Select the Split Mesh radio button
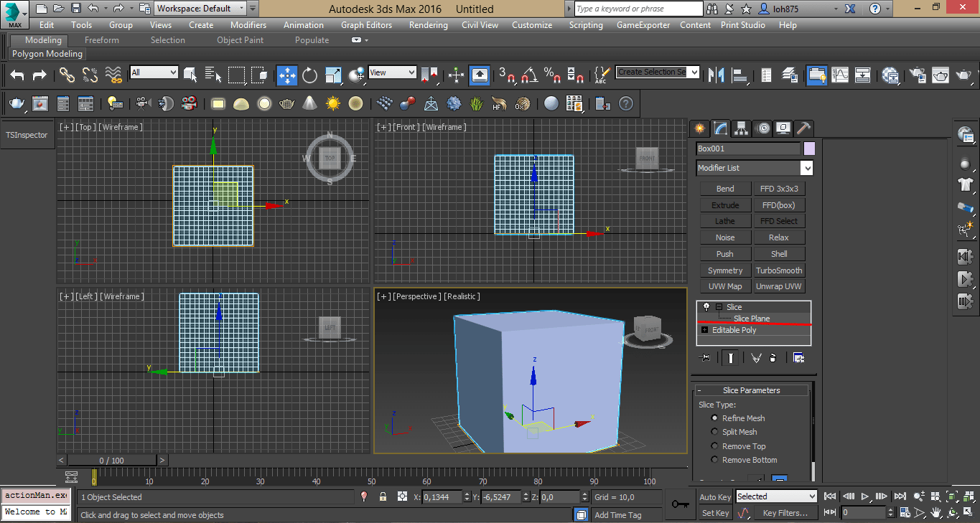Viewport: 980px width, 523px height. click(714, 432)
